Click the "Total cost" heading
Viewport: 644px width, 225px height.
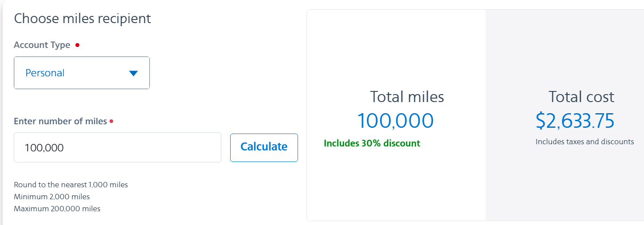581,97
